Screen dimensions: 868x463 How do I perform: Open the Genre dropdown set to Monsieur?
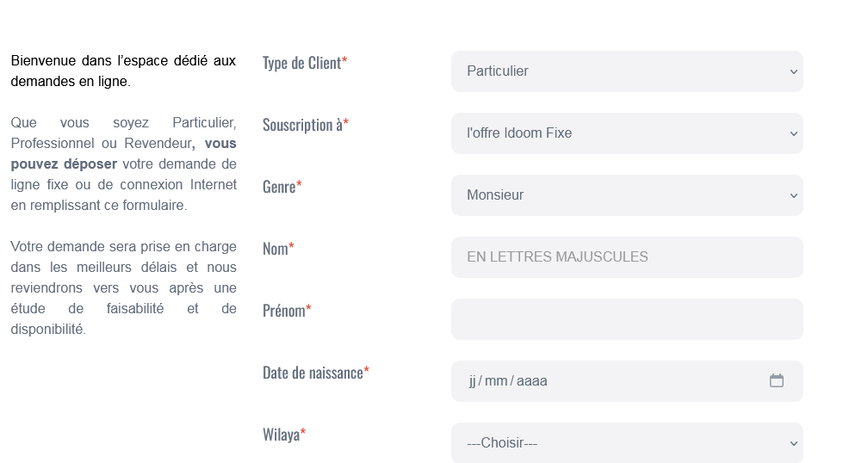pos(626,195)
